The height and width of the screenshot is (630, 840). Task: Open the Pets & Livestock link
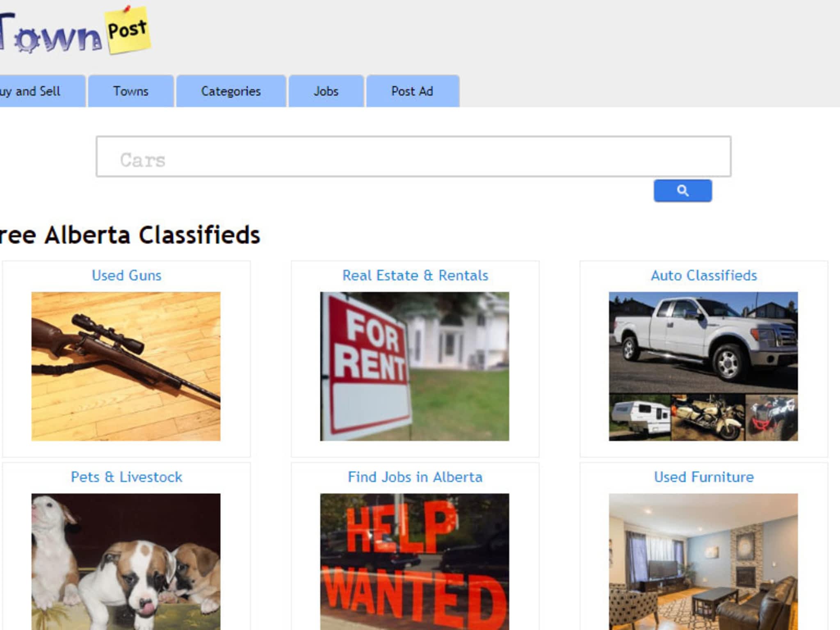(126, 477)
